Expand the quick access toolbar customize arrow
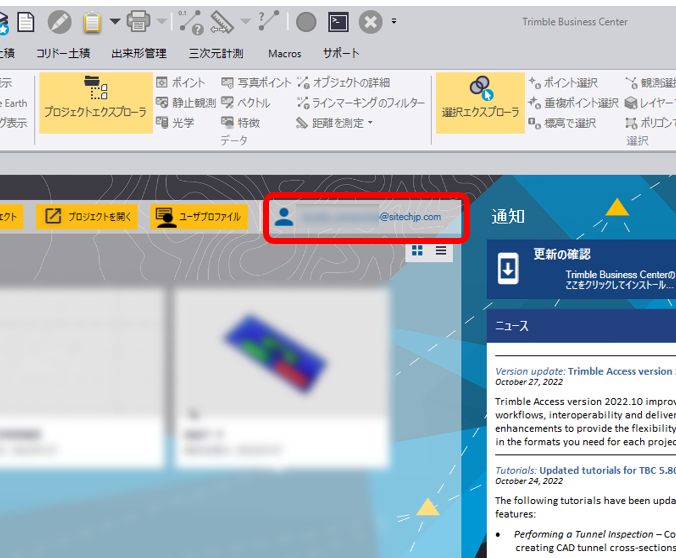The height and width of the screenshot is (558, 676). 394,21
